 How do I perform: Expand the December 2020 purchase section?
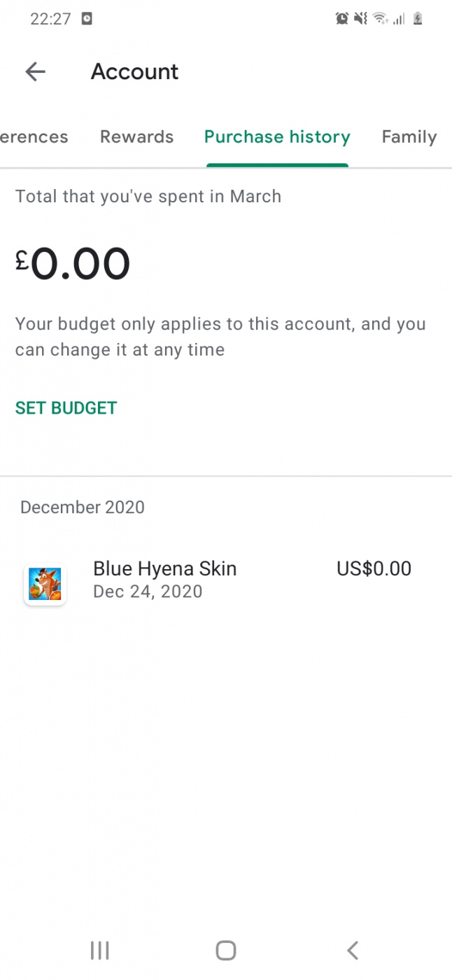pyautogui.click(x=83, y=507)
